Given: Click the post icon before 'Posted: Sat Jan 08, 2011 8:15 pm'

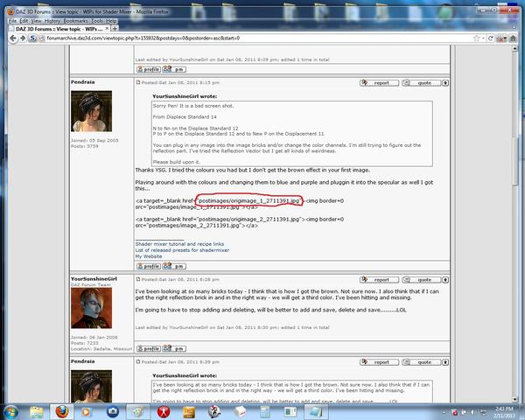Looking at the screenshot, I should pos(138,82).
